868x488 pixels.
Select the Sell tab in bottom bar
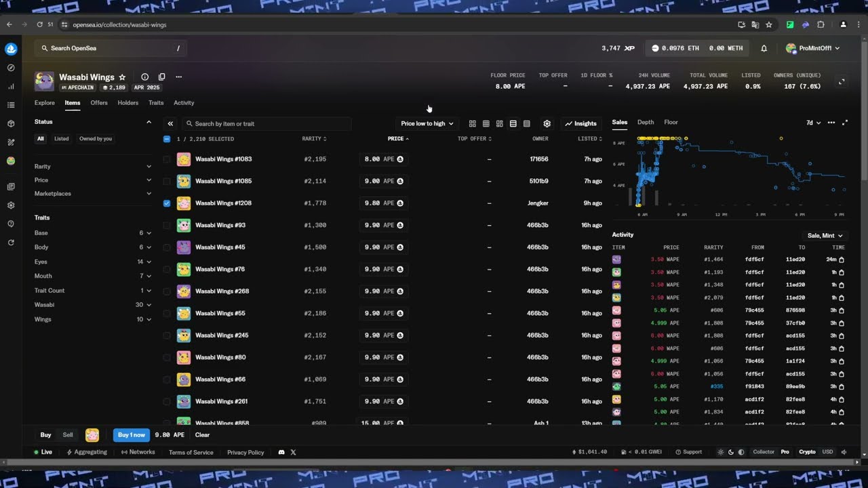point(68,435)
